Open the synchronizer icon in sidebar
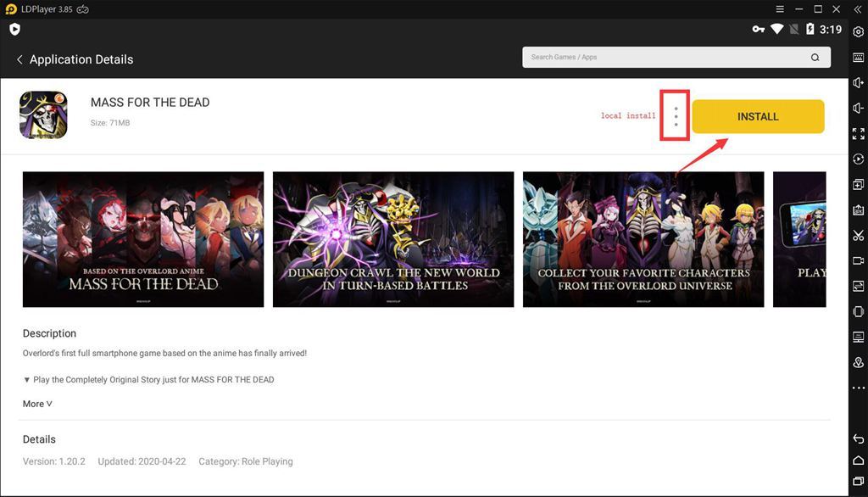 click(x=858, y=286)
